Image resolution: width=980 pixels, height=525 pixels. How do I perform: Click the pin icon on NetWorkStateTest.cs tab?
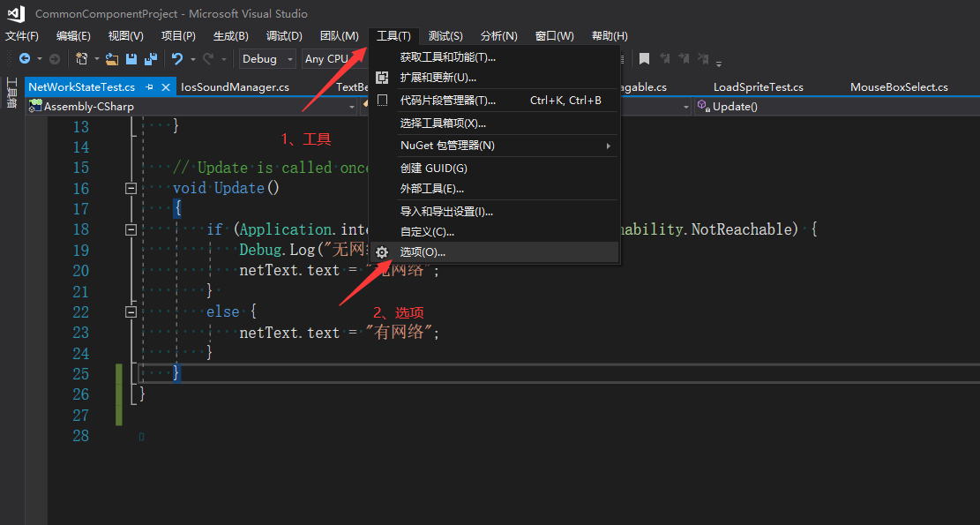(x=149, y=86)
